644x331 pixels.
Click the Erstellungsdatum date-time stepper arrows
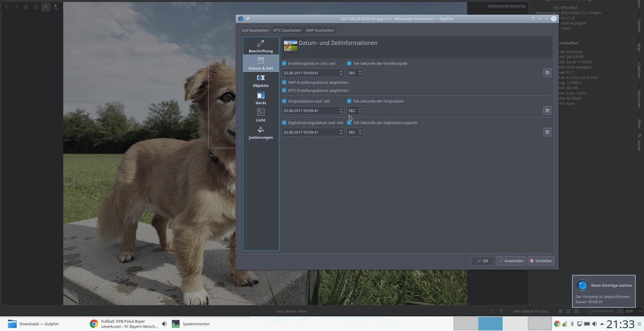pos(341,73)
